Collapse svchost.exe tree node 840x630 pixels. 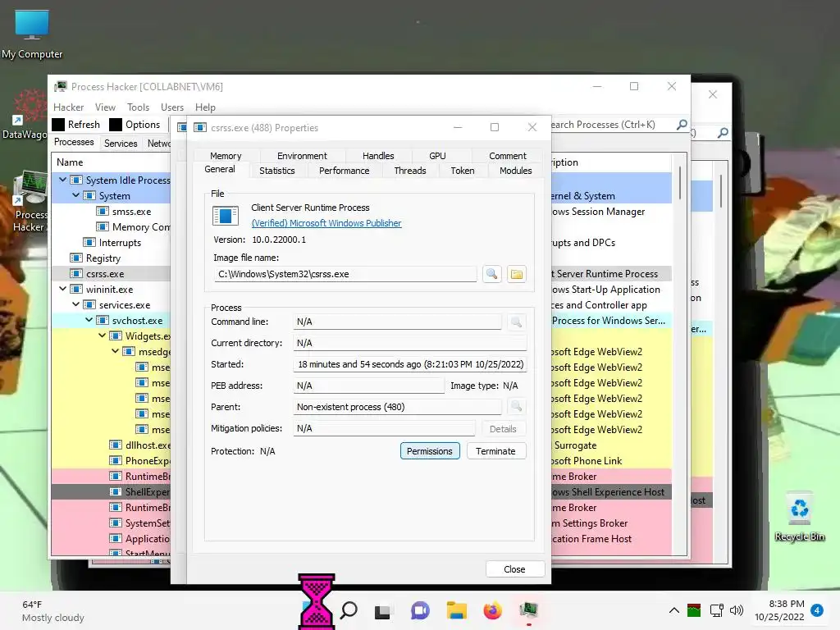click(x=89, y=320)
